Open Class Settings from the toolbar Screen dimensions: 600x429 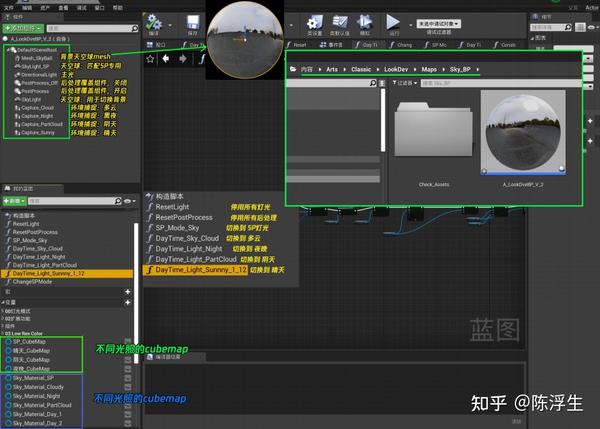click(x=315, y=22)
